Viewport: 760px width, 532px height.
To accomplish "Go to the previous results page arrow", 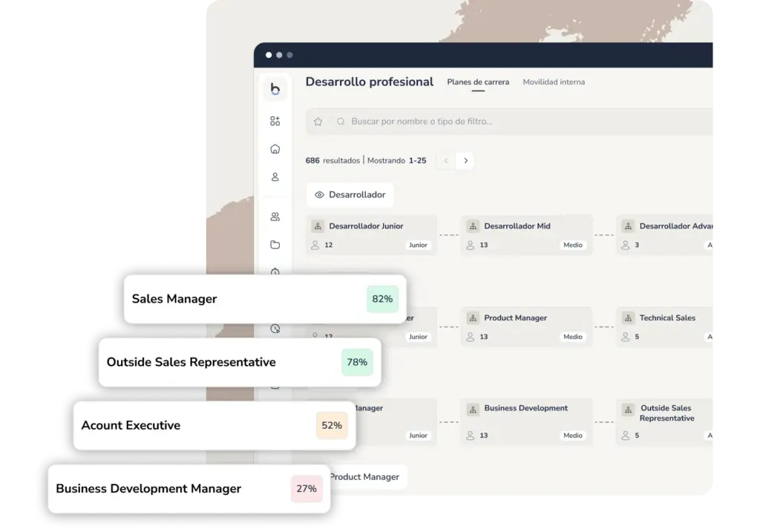I will tap(445, 160).
